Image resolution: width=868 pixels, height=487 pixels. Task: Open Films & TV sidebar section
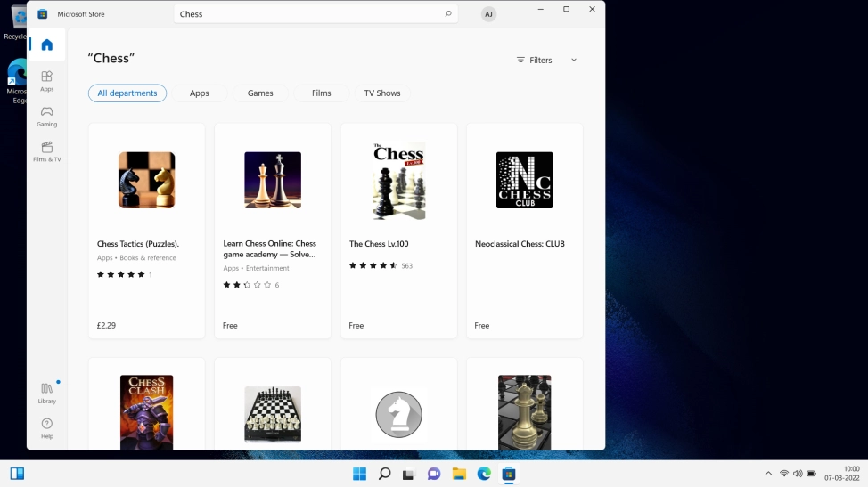coord(46,150)
